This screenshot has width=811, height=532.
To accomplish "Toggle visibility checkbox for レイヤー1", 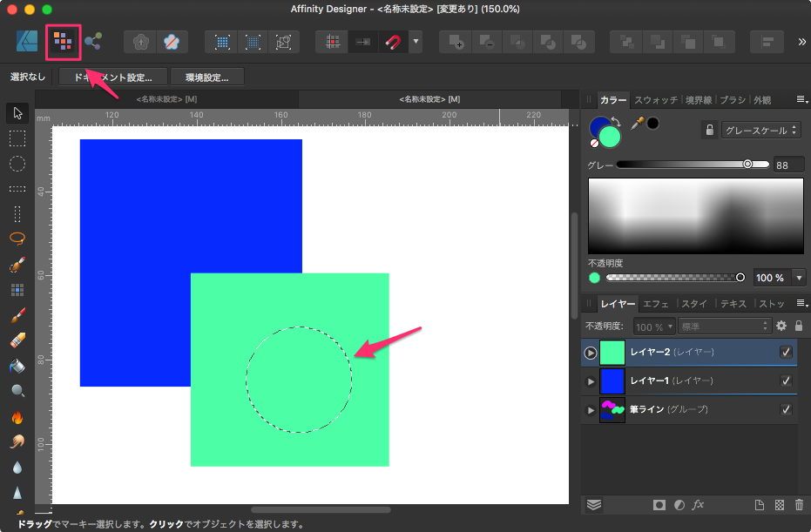I will (x=786, y=381).
